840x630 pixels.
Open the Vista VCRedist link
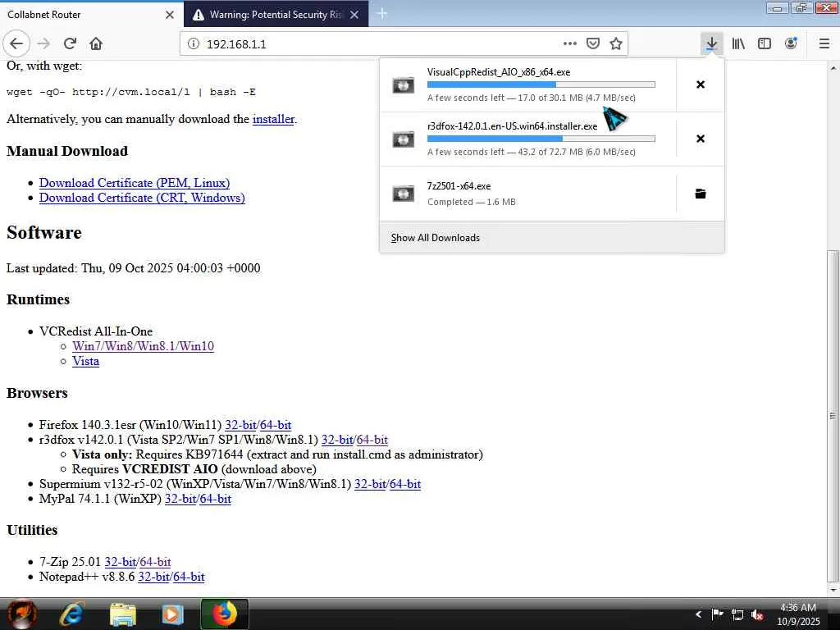point(85,361)
